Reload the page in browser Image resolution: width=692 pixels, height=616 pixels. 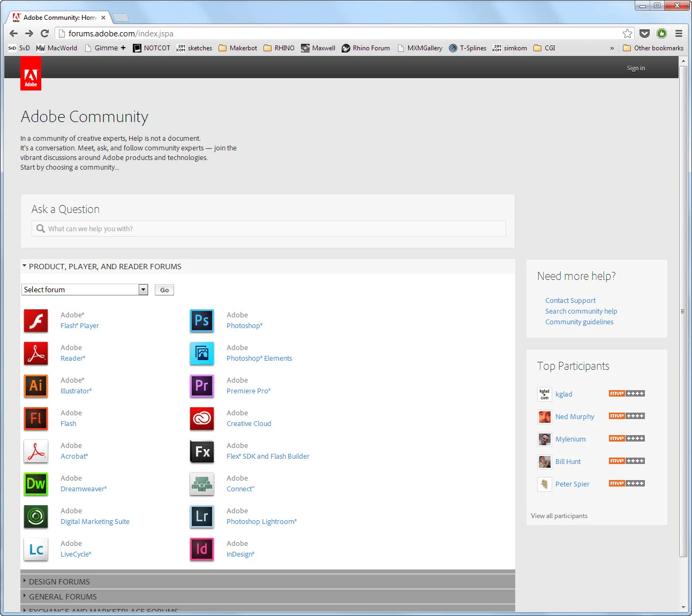pos(45,33)
